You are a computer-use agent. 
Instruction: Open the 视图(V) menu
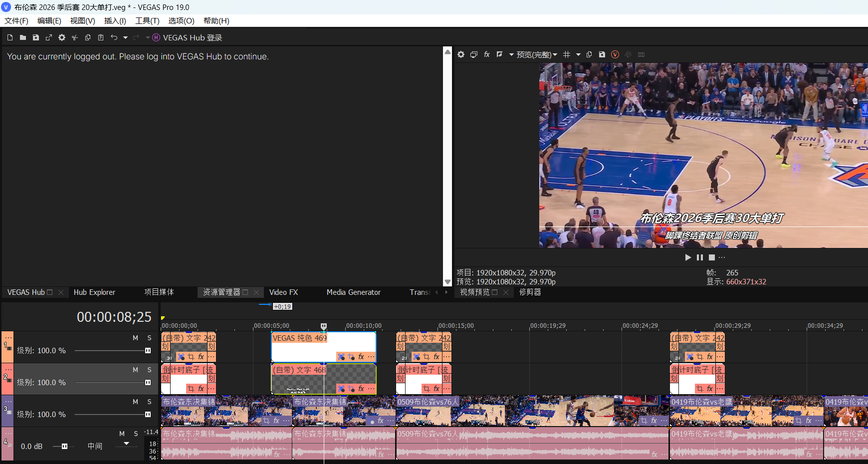(x=83, y=20)
